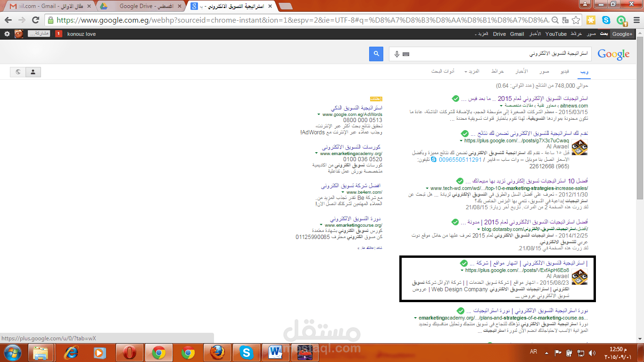
Task: Bookmark this page with the star icon
Action: point(576,20)
